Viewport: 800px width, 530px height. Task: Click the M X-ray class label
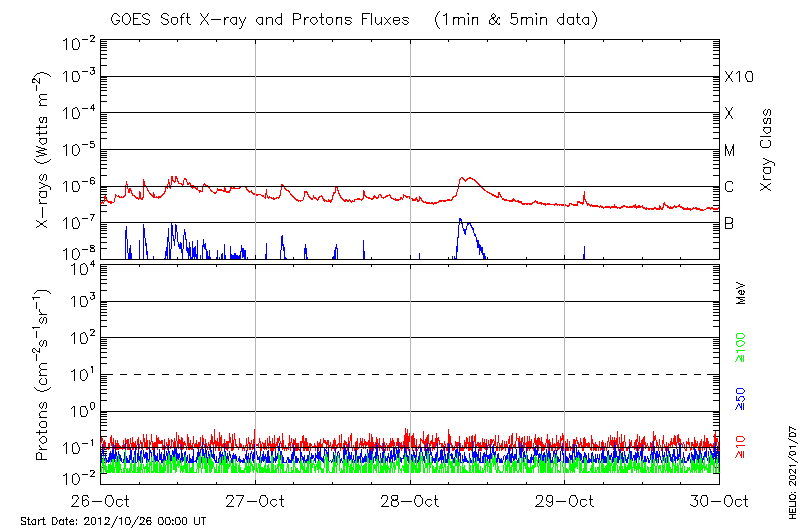(730, 151)
